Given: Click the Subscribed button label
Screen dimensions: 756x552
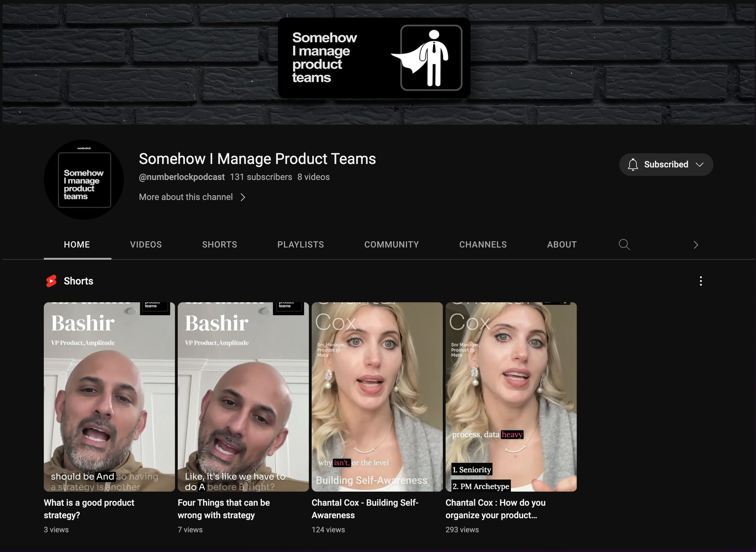Looking at the screenshot, I should tap(666, 164).
